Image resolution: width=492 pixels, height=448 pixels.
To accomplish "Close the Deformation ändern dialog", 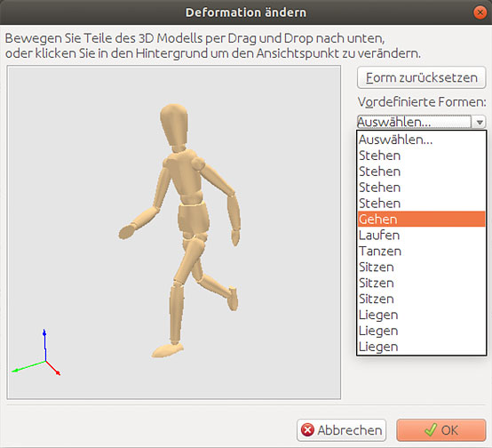I will [480, 12].
